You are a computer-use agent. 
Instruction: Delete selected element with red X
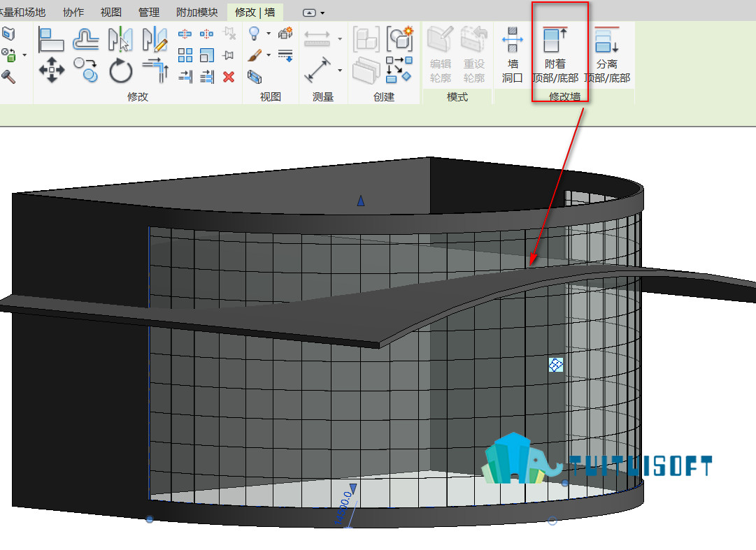click(x=229, y=77)
